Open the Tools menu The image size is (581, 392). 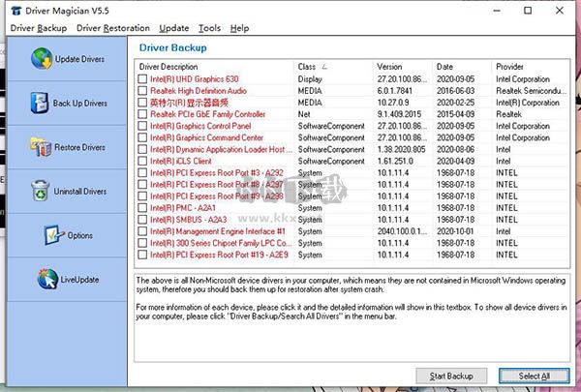[x=209, y=29]
